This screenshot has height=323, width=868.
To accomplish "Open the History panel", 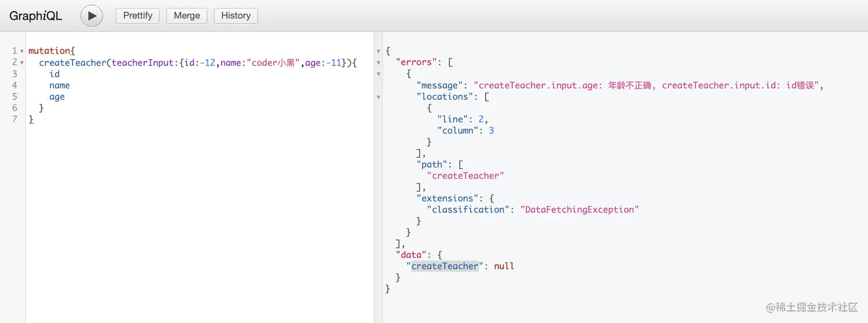I will pyautogui.click(x=236, y=15).
